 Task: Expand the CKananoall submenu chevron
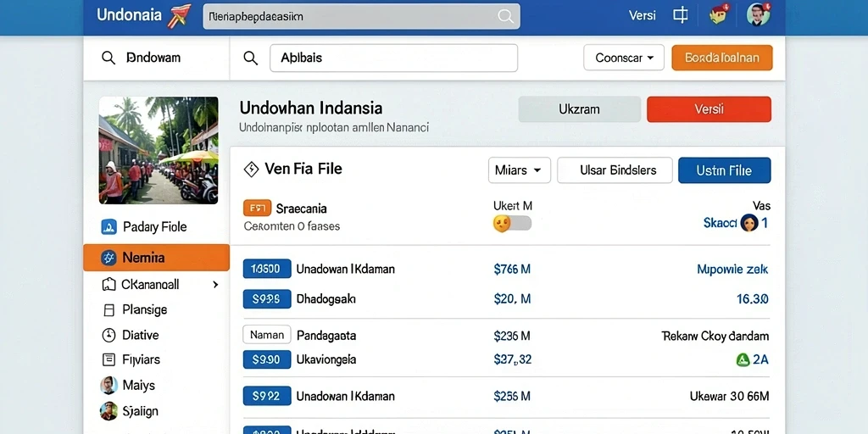pyautogui.click(x=215, y=285)
